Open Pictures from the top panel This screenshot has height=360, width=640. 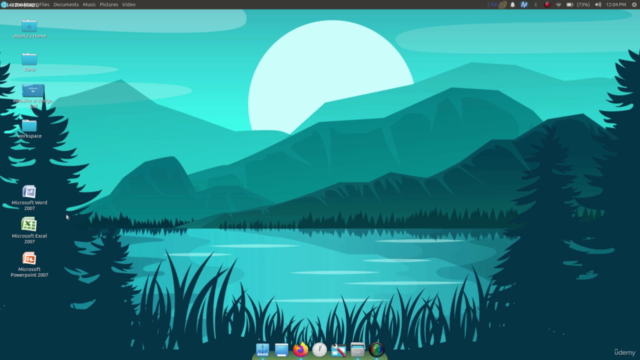click(x=109, y=4)
